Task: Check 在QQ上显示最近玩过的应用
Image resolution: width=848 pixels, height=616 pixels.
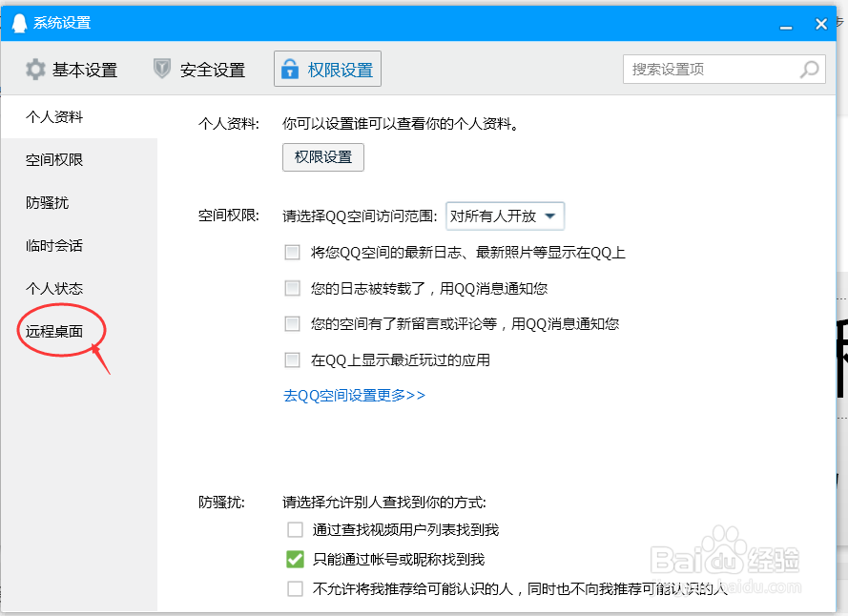Action: click(x=293, y=359)
